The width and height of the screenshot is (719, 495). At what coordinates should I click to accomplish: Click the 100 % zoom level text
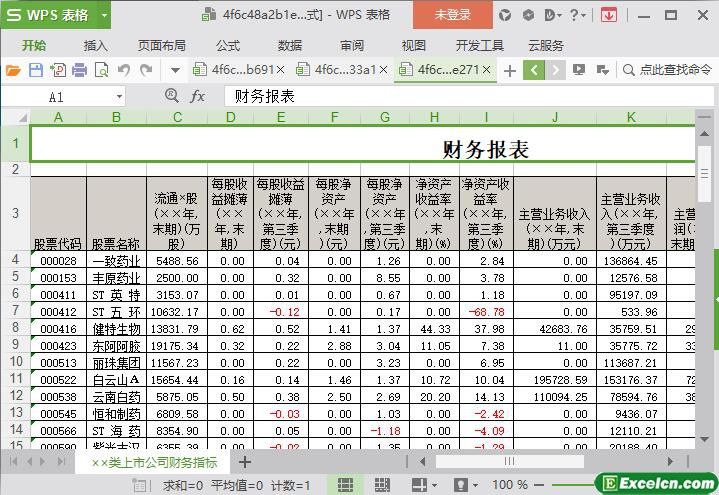point(510,485)
